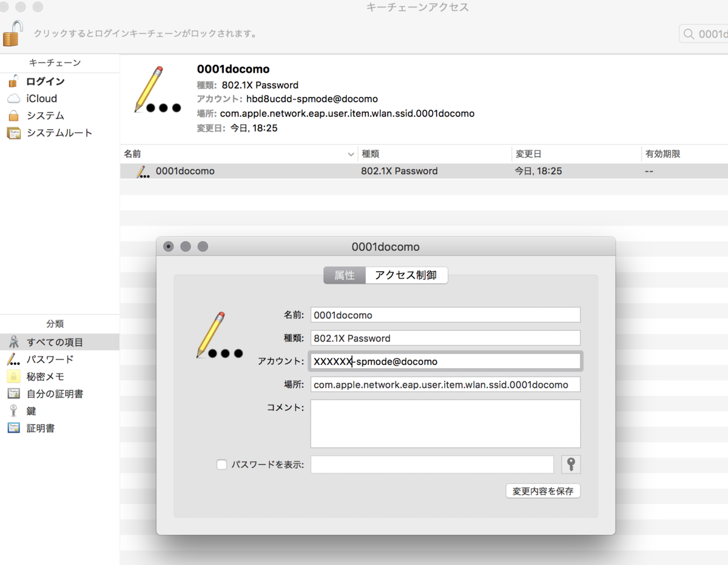Zoom the 0001docomo dialog window
The image size is (728, 565).
203,247
